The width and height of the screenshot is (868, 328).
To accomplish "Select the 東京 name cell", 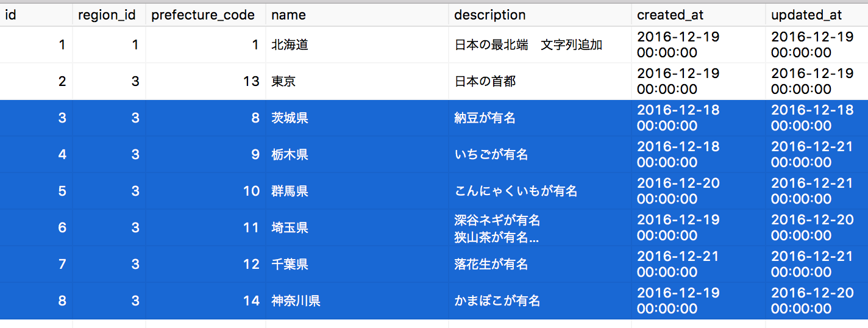I will [357, 81].
